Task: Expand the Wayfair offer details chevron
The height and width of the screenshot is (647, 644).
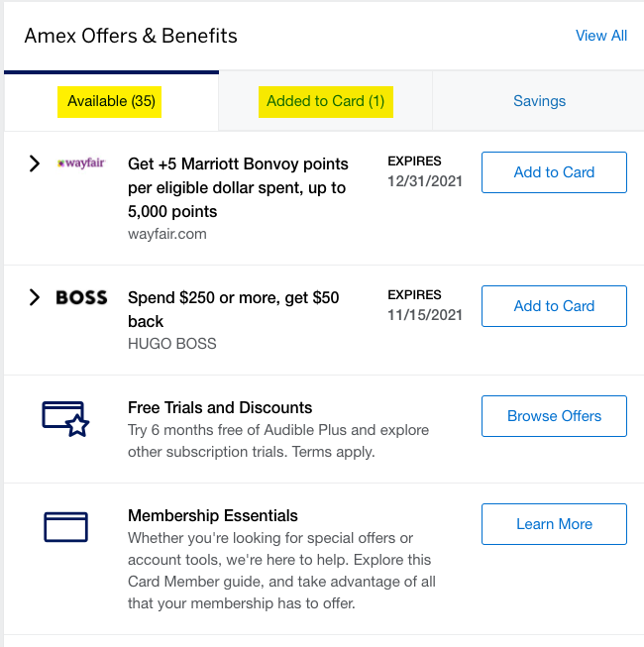Action: coord(35,163)
